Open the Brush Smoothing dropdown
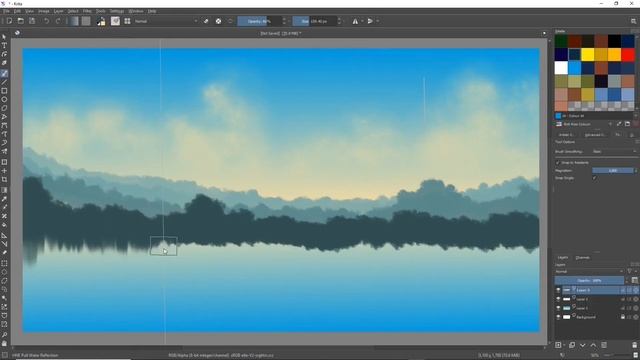This screenshot has height=360, width=640. click(614, 151)
